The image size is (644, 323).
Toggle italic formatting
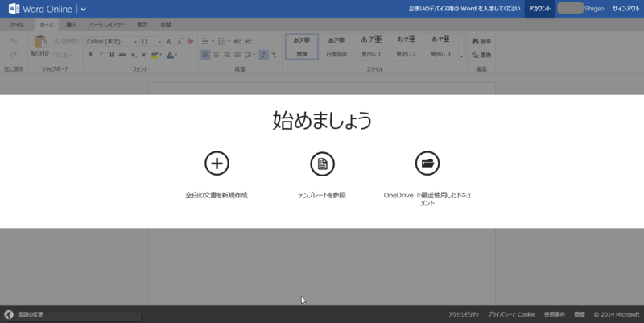click(x=101, y=55)
